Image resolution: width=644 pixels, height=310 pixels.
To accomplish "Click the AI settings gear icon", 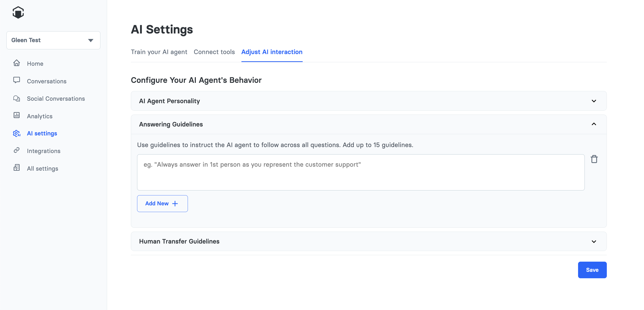I will coord(17,133).
